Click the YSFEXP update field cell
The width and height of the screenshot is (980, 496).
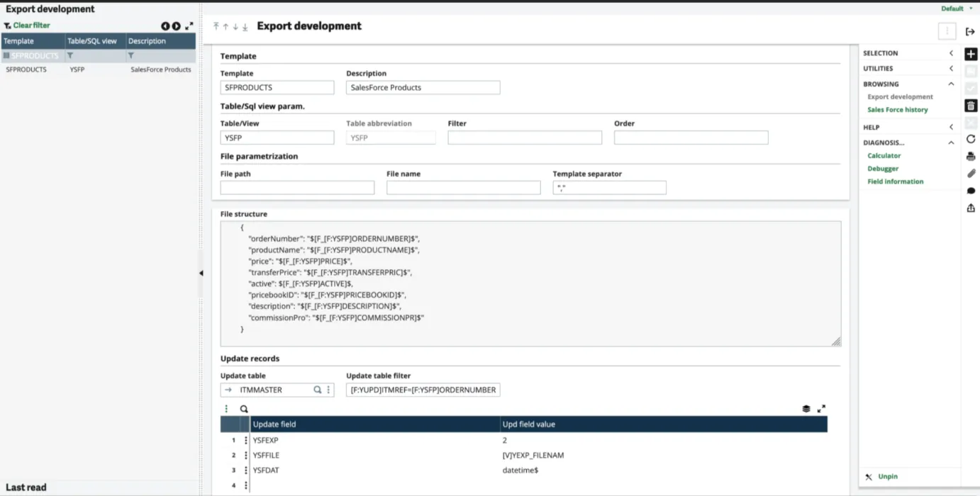(375, 440)
